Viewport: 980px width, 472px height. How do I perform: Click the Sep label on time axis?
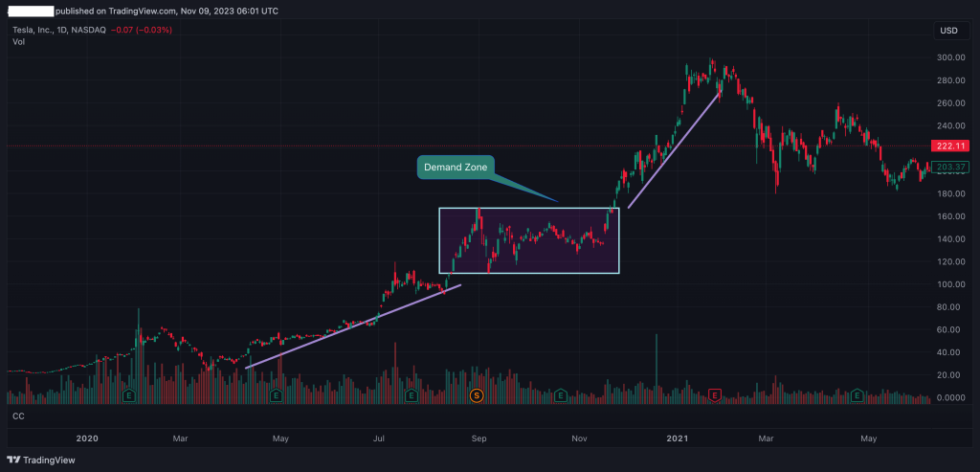479,438
